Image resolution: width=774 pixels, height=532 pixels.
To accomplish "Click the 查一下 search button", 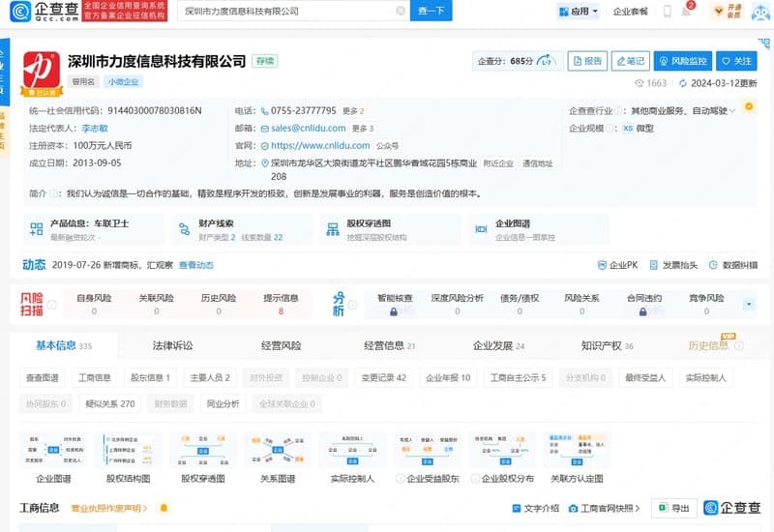I will (431, 11).
